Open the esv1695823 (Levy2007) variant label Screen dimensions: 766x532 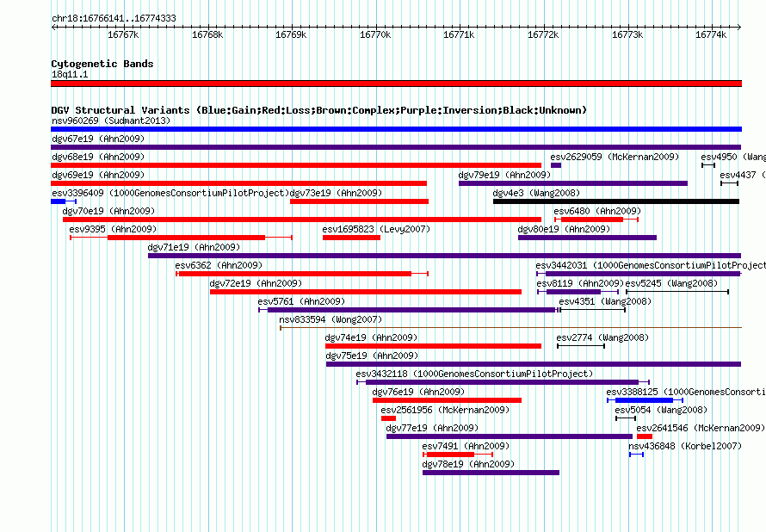tap(376, 229)
